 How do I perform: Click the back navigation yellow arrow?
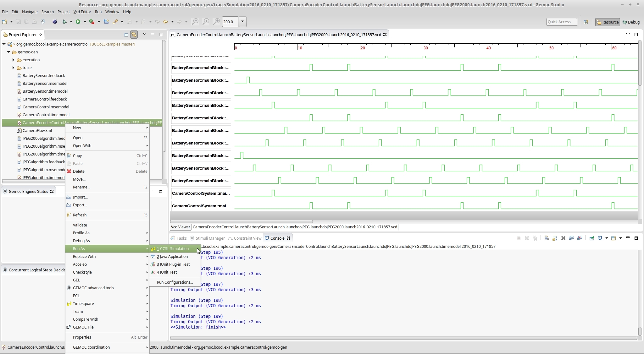(x=165, y=22)
